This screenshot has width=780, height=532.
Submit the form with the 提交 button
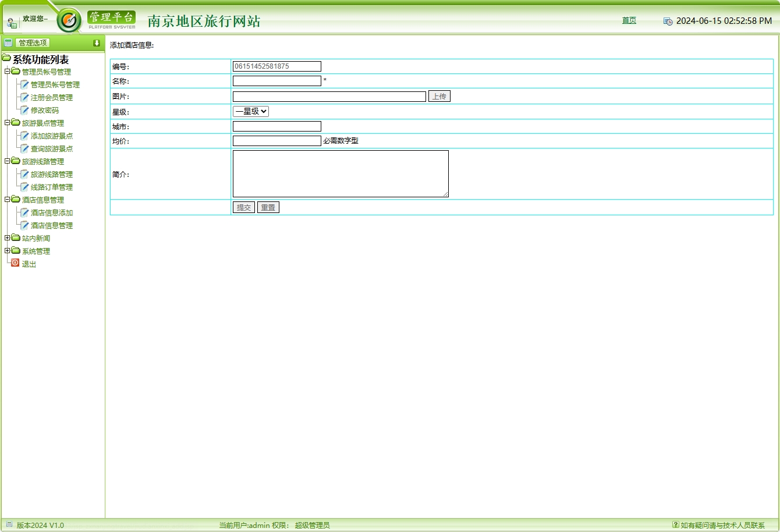click(244, 207)
